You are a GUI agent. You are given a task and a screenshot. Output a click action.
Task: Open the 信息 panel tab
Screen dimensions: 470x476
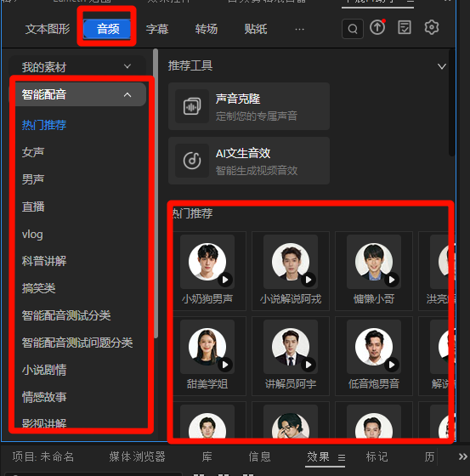(259, 456)
